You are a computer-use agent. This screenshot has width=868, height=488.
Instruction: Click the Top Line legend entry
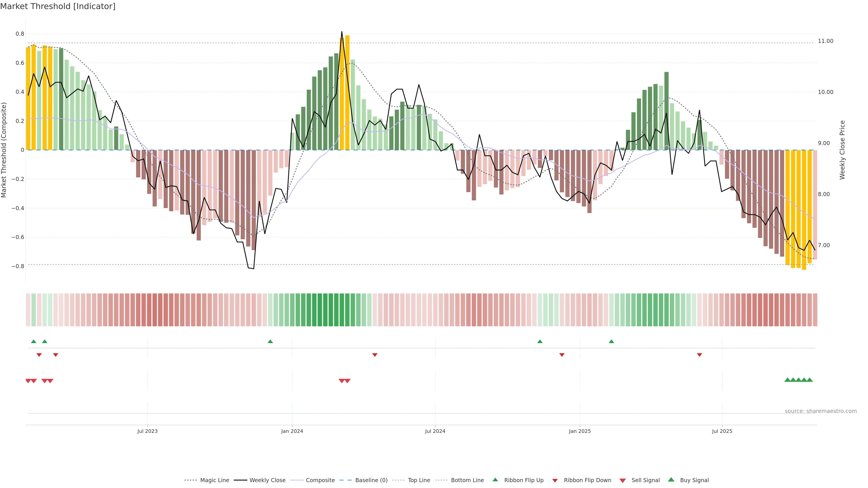419,480
